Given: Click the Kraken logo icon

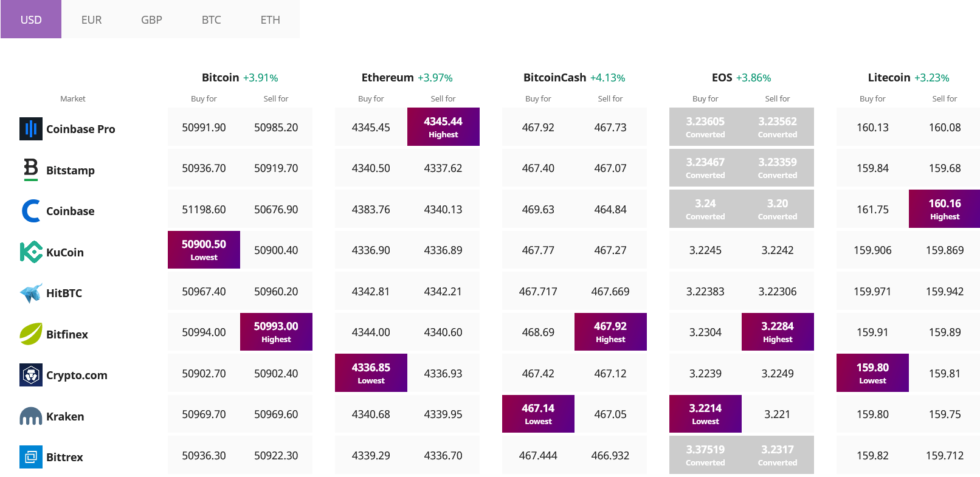Looking at the screenshot, I should coord(31,416).
